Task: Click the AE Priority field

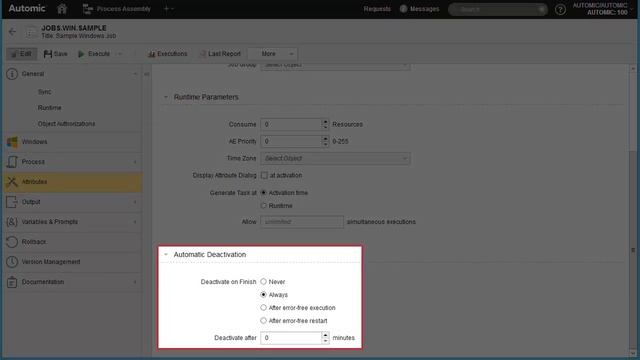Action: pyautogui.click(x=291, y=141)
